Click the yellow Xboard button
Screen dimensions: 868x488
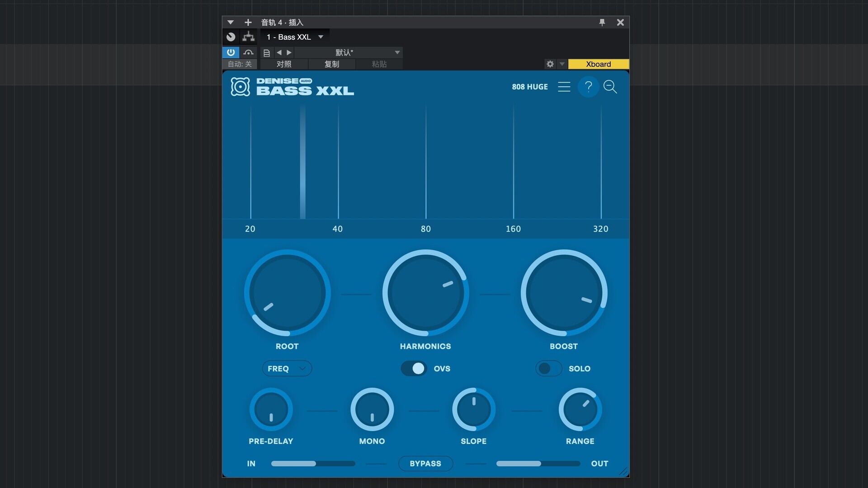(598, 64)
